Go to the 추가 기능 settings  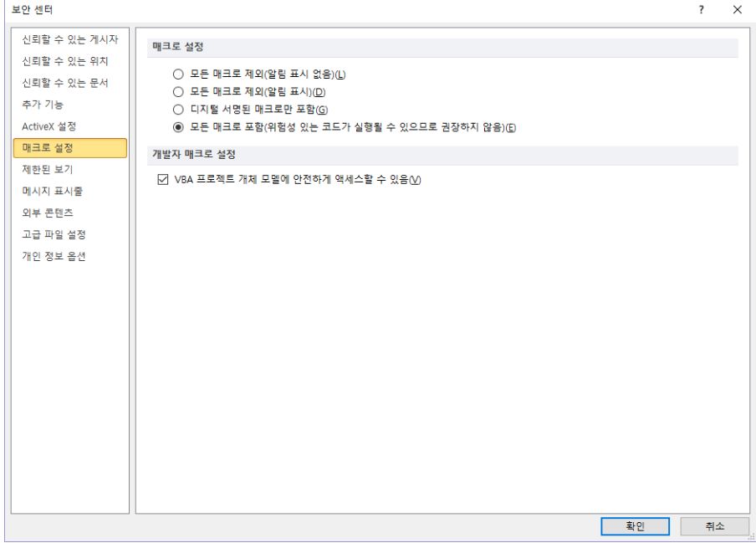pos(42,105)
